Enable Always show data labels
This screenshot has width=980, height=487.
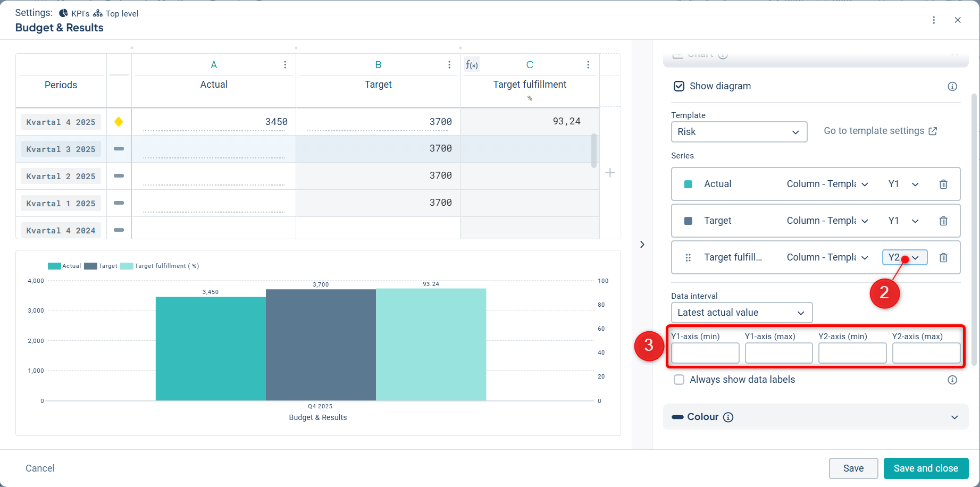(x=679, y=380)
